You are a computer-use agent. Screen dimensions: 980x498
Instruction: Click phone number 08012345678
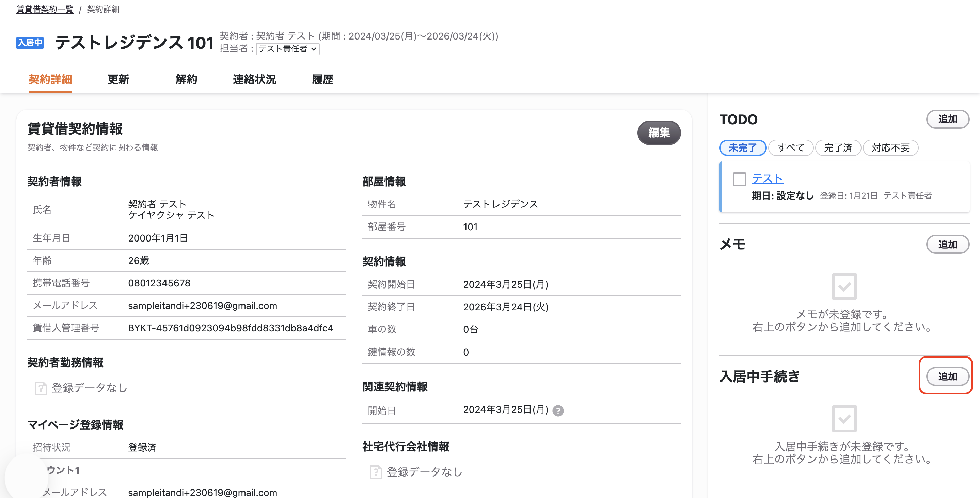tap(159, 283)
